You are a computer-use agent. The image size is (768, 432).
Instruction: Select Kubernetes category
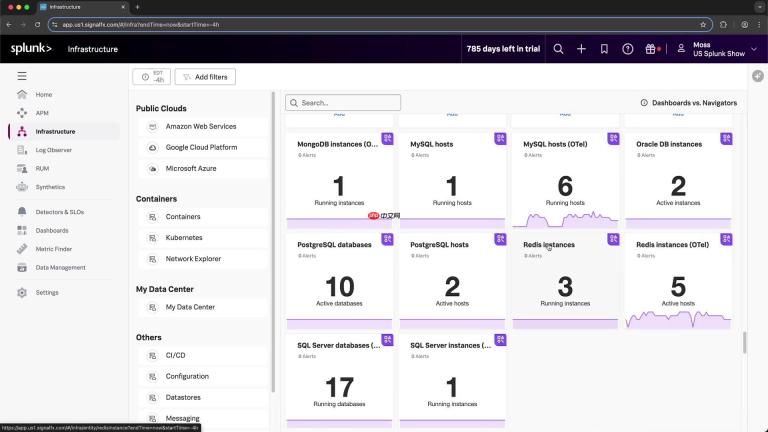203,238
